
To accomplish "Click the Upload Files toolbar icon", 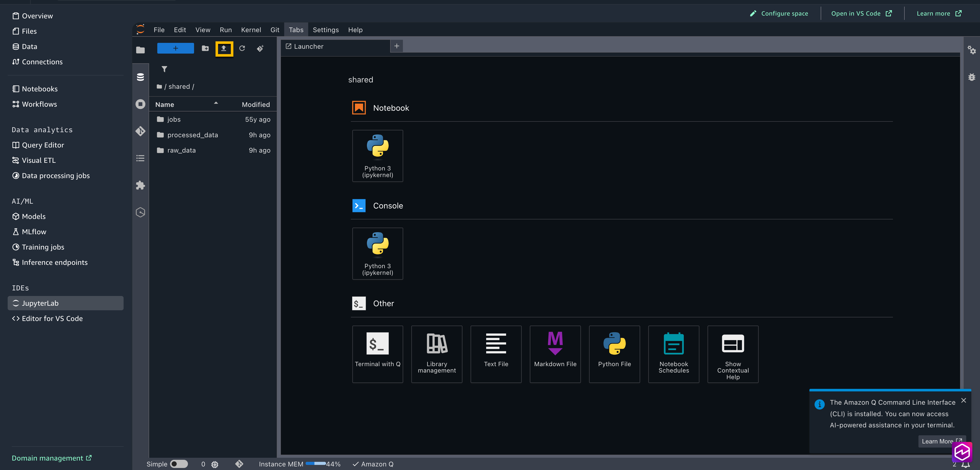I will coord(224,48).
